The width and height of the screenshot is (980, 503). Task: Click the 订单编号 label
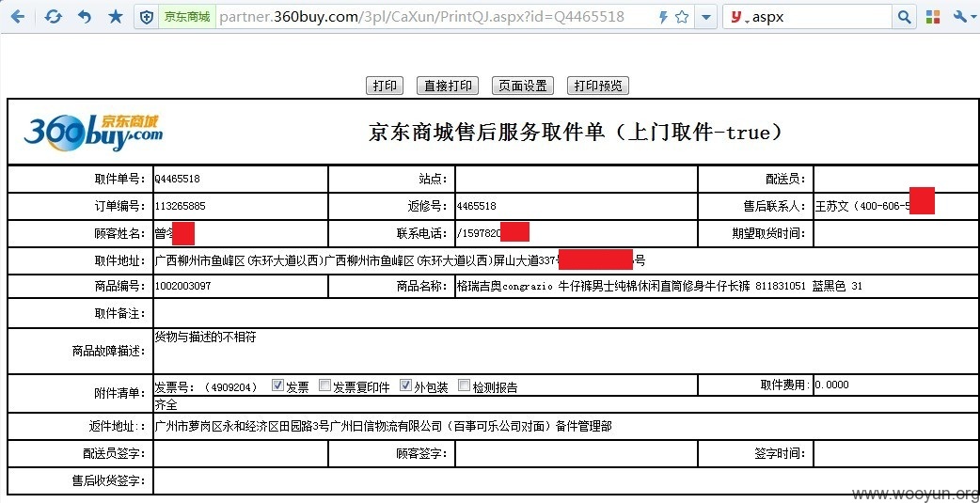(120, 206)
